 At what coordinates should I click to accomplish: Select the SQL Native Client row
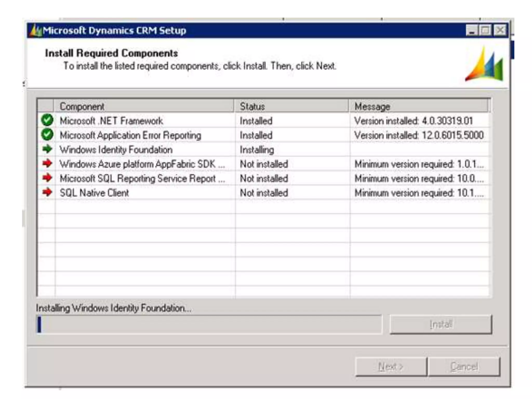click(x=94, y=193)
